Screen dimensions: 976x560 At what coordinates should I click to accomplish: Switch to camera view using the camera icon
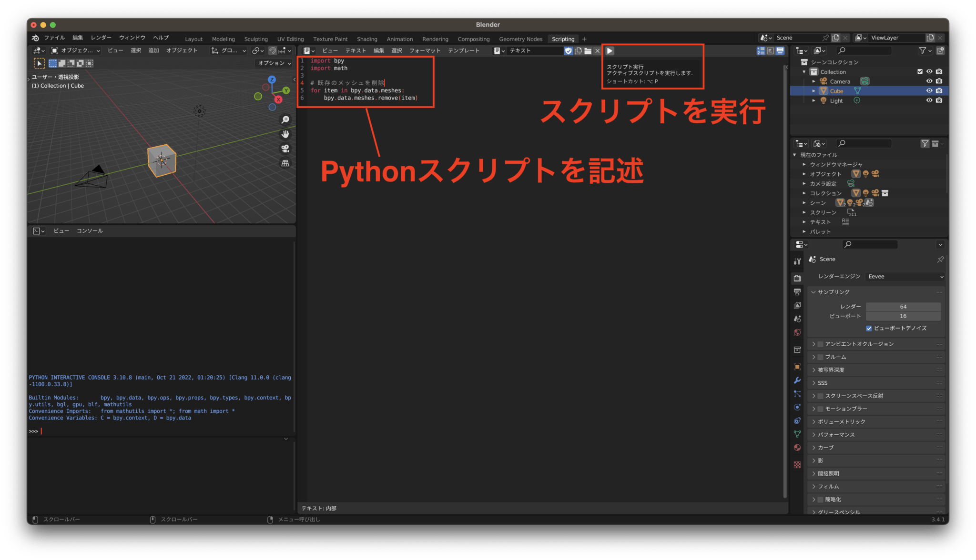[x=285, y=148]
